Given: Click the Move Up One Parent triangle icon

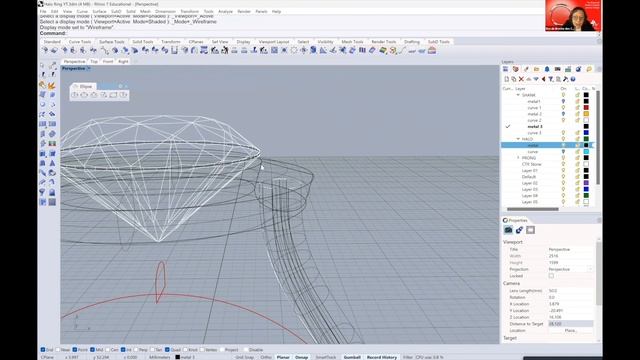Looking at the screenshot, I should (x=543, y=79).
